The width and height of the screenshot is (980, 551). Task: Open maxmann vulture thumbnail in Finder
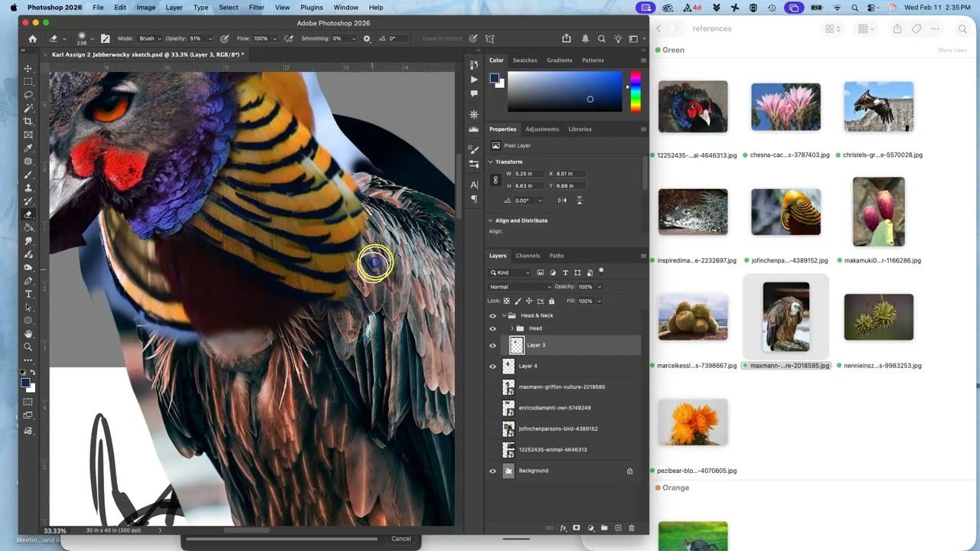[786, 317]
